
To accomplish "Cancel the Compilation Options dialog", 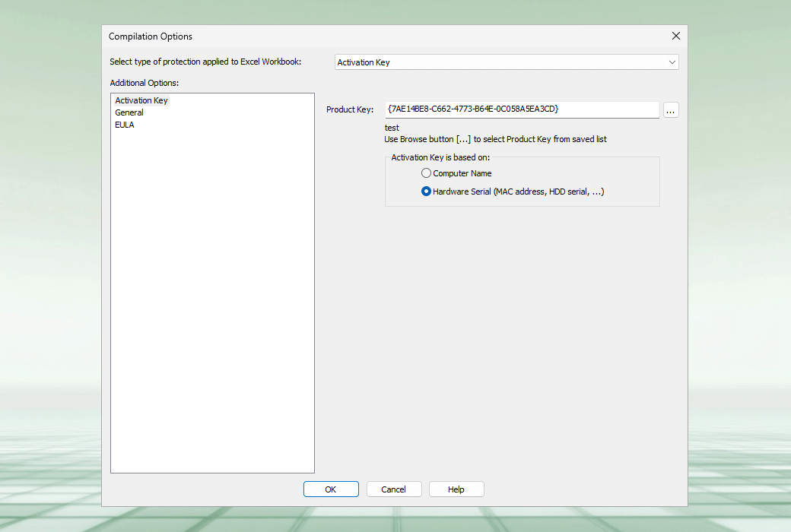I will click(394, 489).
